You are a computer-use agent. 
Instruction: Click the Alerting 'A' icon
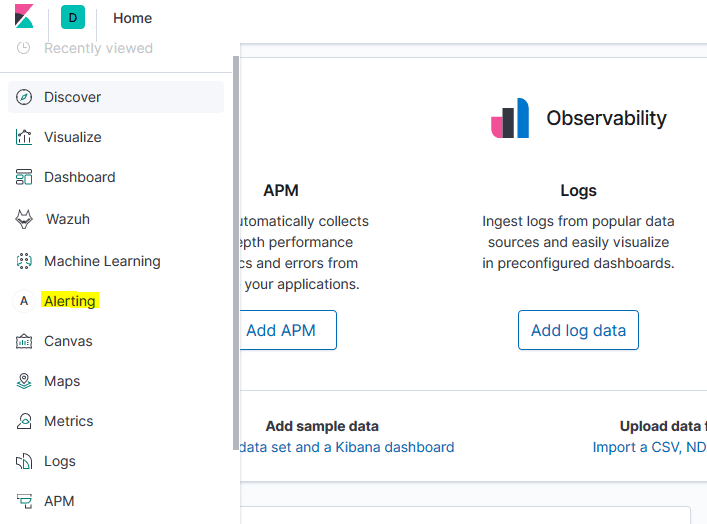[24, 301]
